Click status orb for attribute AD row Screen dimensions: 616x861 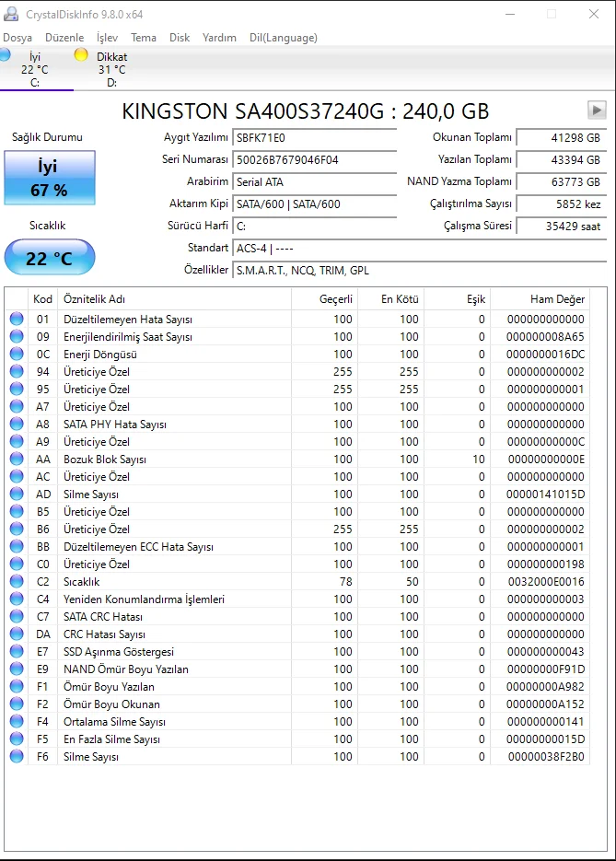17,494
